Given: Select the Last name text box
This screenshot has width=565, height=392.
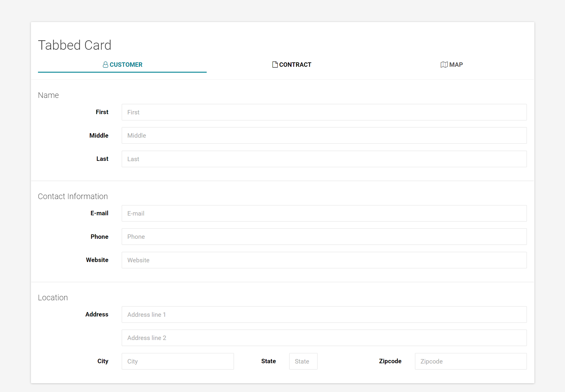Looking at the screenshot, I should [x=324, y=159].
